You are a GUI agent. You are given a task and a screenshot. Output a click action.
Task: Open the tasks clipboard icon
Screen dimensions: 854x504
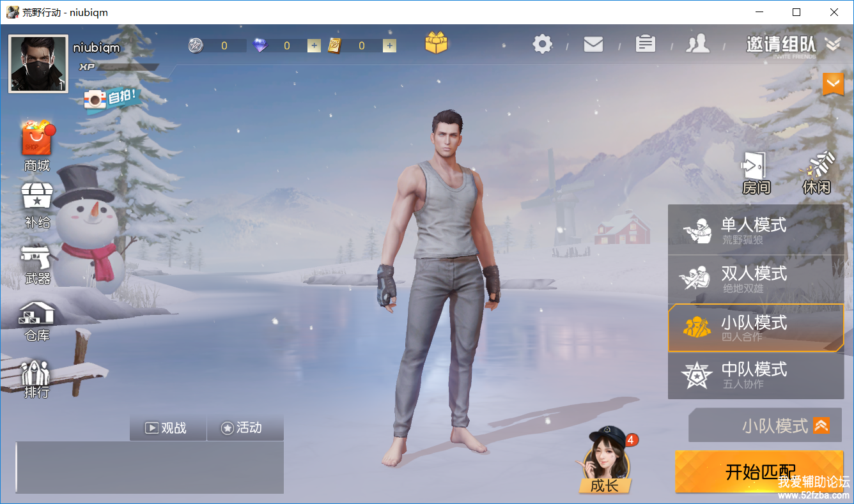pos(646,43)
